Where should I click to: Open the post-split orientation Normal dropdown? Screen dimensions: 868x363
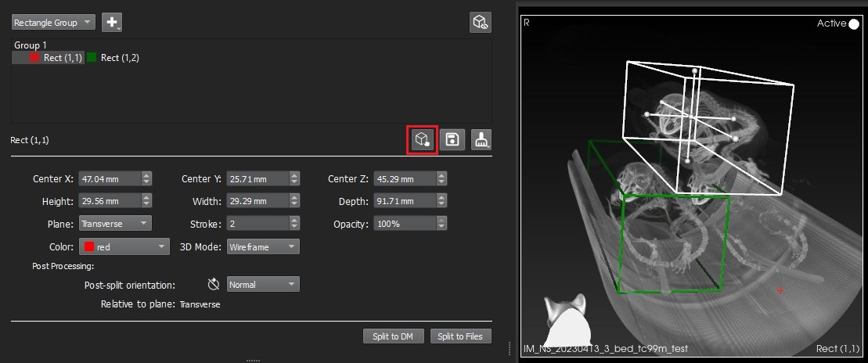pyautogui.click(x=263, y=285)
